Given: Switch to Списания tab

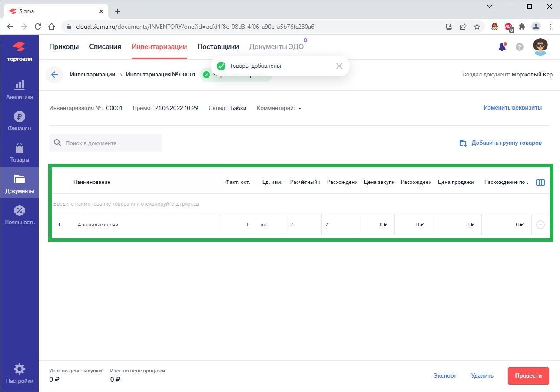Looking at the screenshot, I should coord(105,47).
